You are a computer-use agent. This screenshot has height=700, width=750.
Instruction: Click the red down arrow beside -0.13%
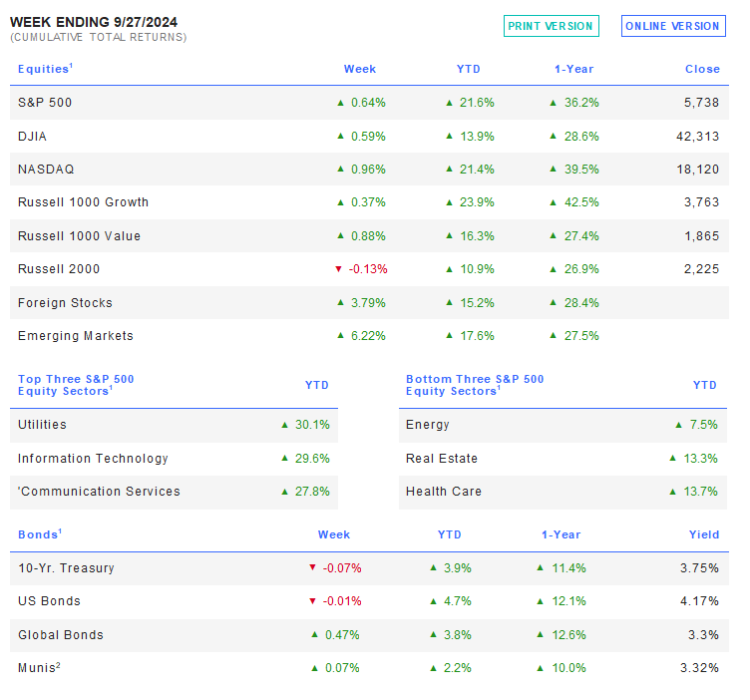point(339,269)
